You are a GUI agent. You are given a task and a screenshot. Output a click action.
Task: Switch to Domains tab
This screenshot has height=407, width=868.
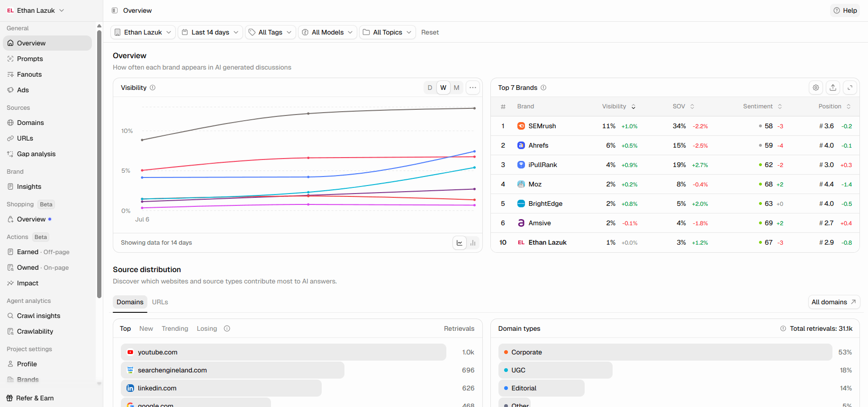pyautogui.click(x=130, y=302)
